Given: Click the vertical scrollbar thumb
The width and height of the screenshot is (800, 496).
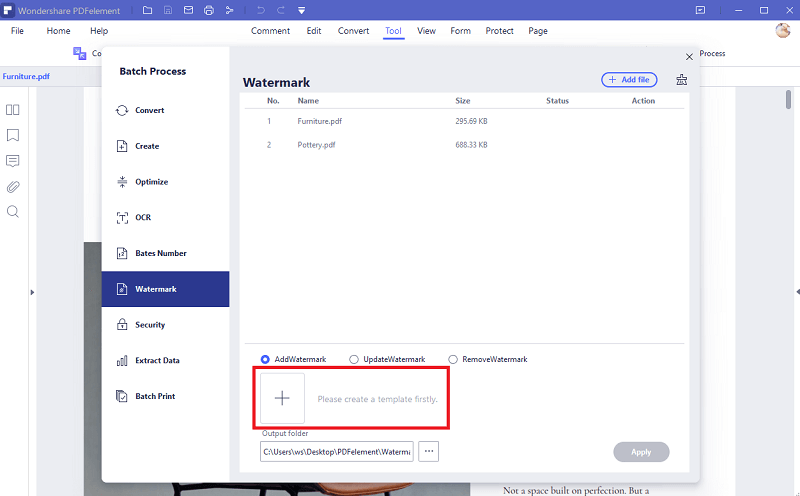Looking at the screenshot, I should [788, 100].
